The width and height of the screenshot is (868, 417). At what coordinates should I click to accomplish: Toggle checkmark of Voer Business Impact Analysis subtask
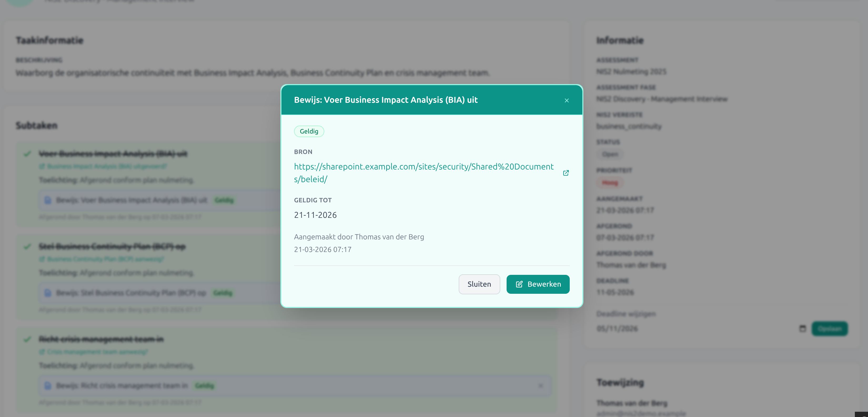tap(27, 154)
